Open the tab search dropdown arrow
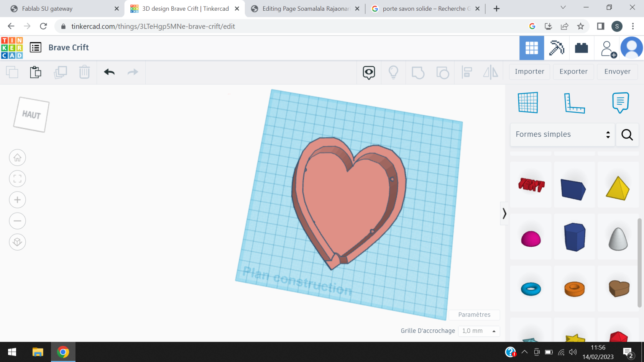This screenshot has width=644, height=362. (x=563, y=7)
